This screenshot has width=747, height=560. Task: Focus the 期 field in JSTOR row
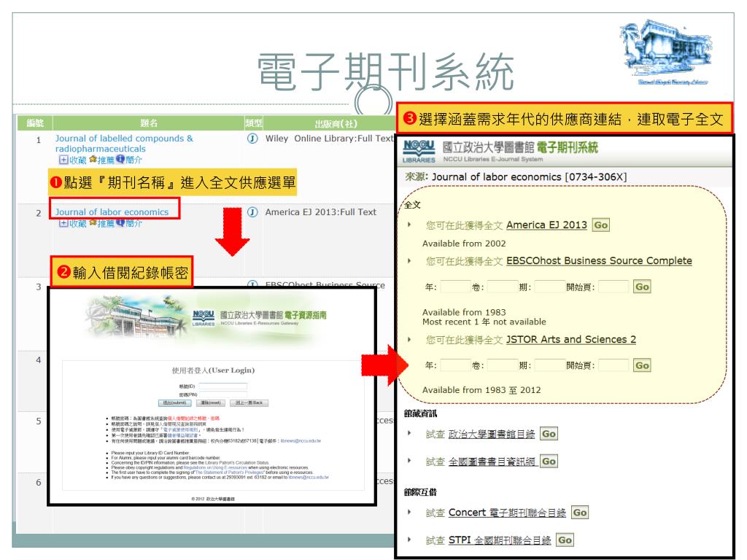pyautogui.click(x=549, y=366)
